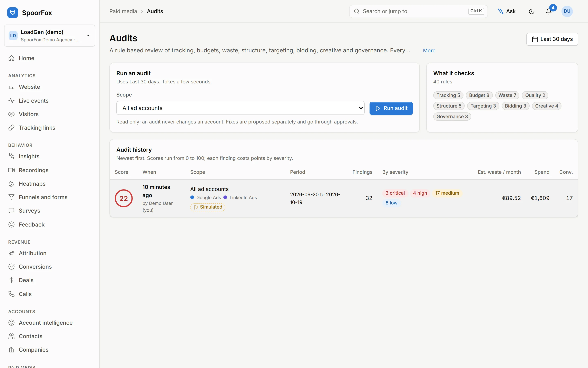This screenshot has height=368, width=588.
Task: Click the Ctrl K shortcut badge
Action: point(476,11)
